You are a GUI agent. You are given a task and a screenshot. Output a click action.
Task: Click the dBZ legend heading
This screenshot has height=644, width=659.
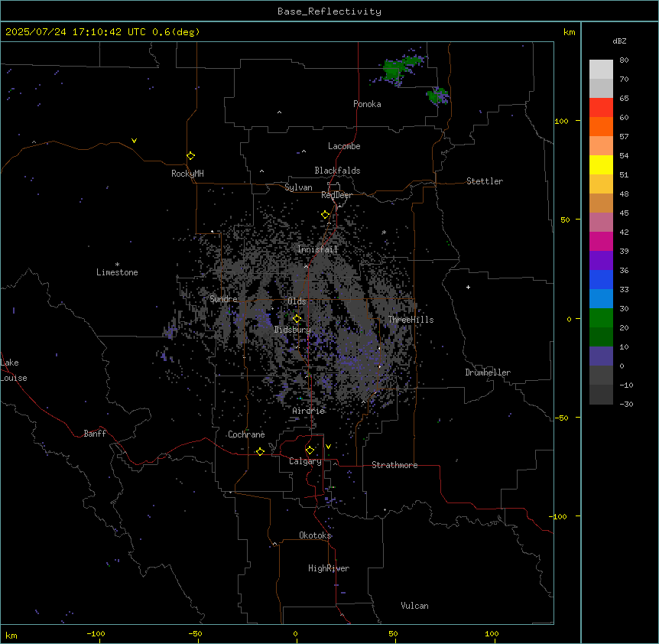(619, 41)
